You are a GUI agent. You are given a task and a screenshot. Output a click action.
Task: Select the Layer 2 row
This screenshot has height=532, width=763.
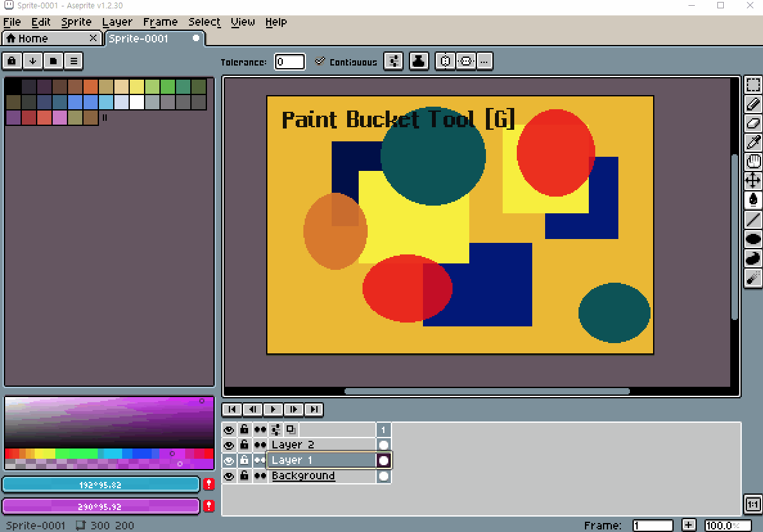(x=321, y=445)
